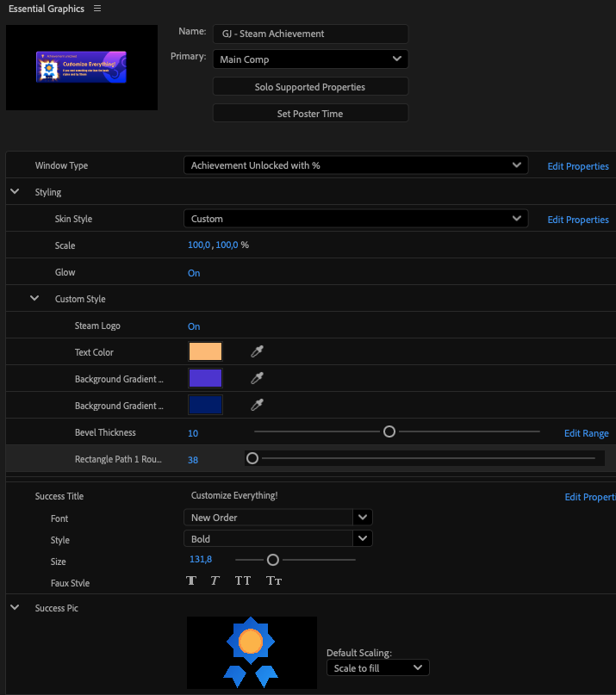
Task: Open the Essential Graphics panel menu icon
Action: (x=97, y=9)
